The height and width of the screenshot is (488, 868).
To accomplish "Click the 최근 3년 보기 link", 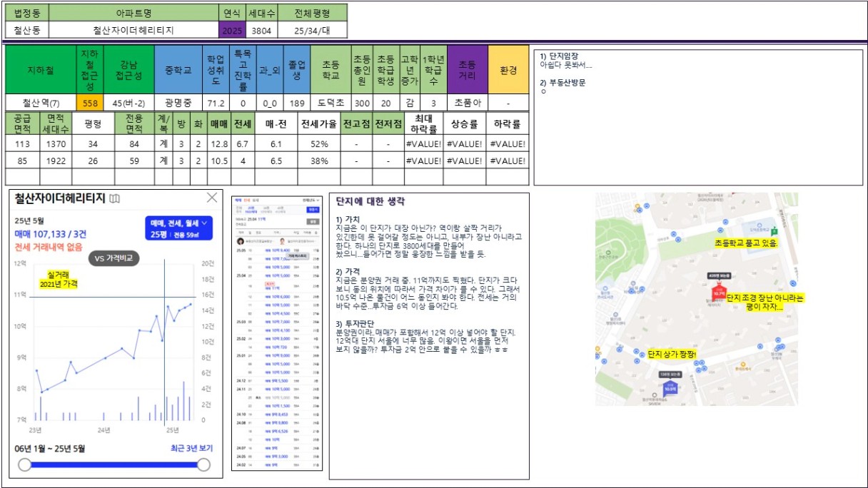I will 191,448.
